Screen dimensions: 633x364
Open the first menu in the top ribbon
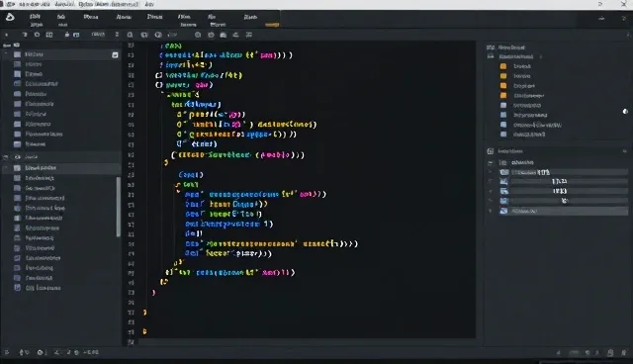click(x=36, y=20)
